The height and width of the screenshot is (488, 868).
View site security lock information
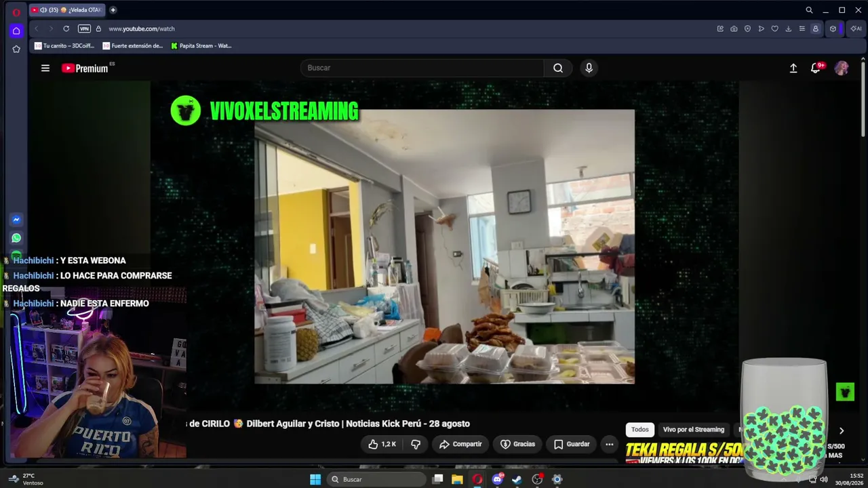(98, 28)
